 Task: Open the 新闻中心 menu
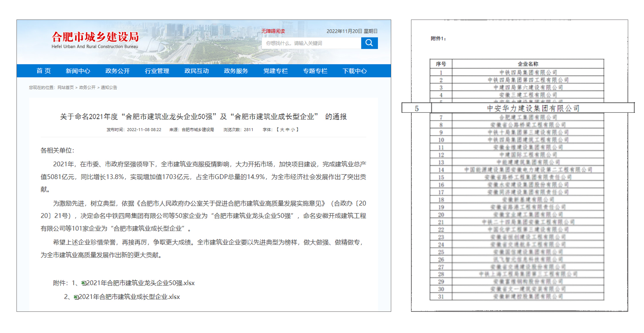click(78, 71)
